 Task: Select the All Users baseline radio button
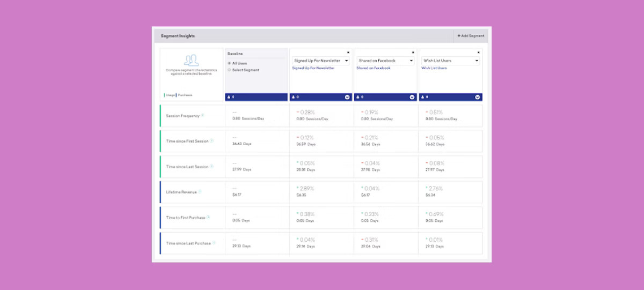229,63
